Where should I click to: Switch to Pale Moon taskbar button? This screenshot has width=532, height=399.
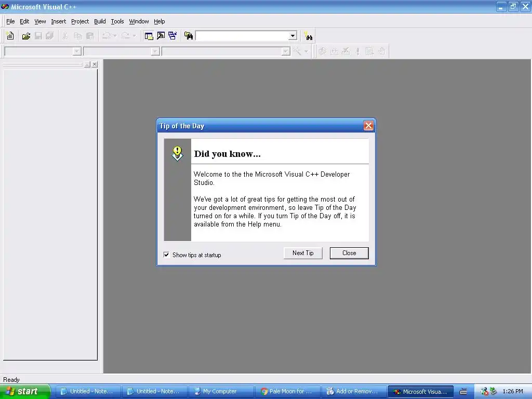[287, 392]
